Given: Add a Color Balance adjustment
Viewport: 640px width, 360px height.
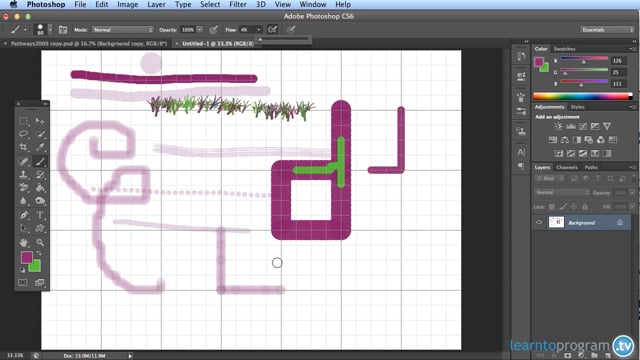Looking at the screenshot, I should (564, 140).
